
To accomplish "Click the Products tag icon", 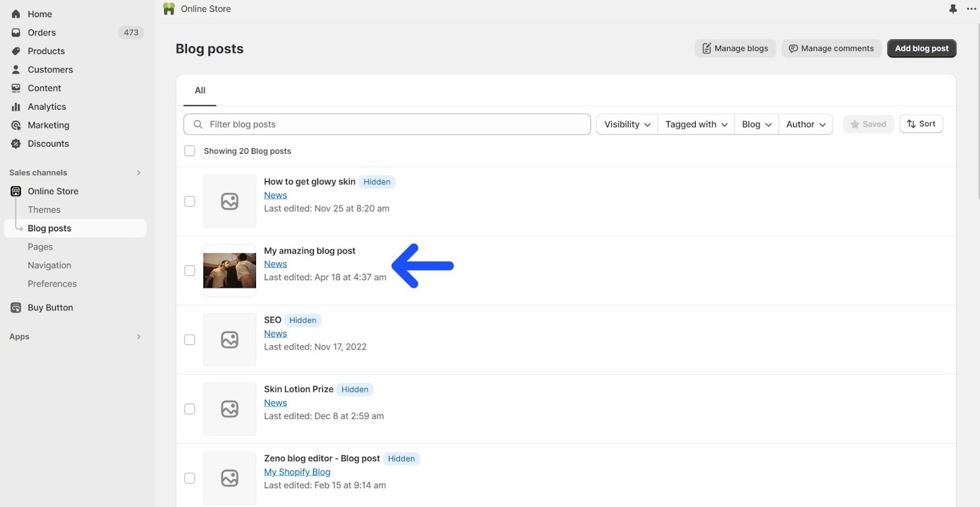I will pyautogui.click(x=16, y=51).
